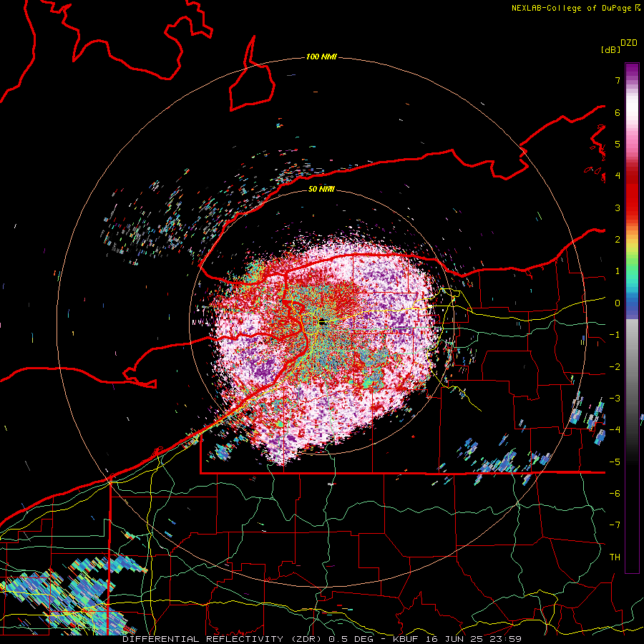The height and width of the screenshot is (644, 644).
Task: Click the -6 dB value on the color scale
Action: click(615, 493)
